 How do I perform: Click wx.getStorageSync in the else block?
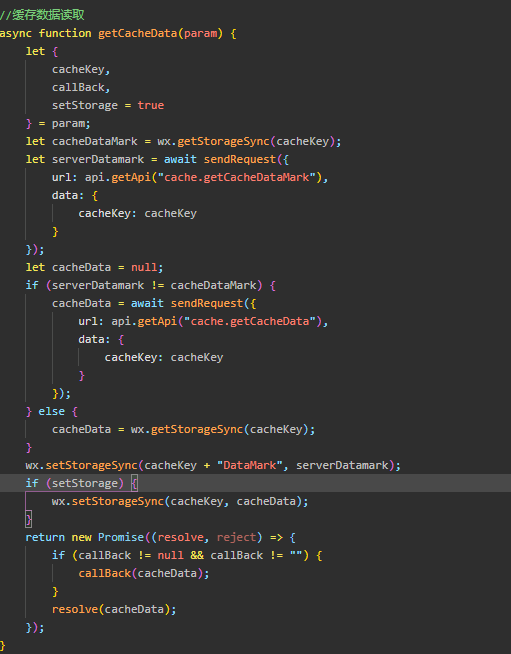(187, 429)
